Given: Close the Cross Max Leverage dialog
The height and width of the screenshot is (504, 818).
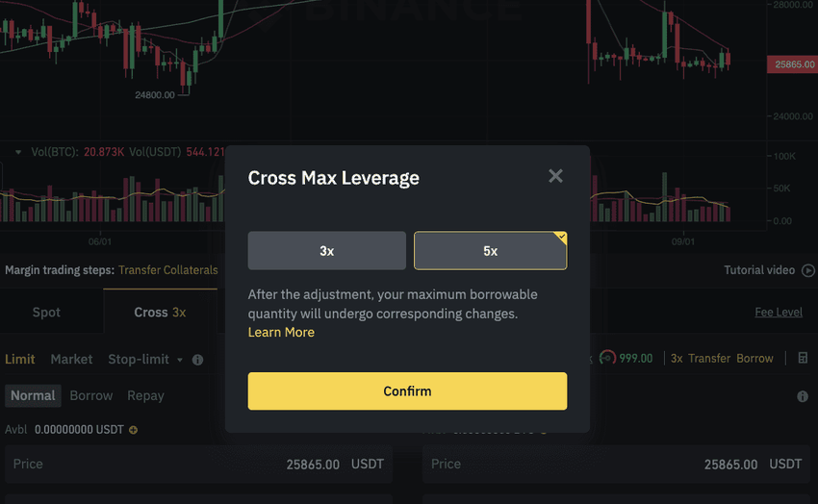Looking at the screenshot, I should [555, 176].
